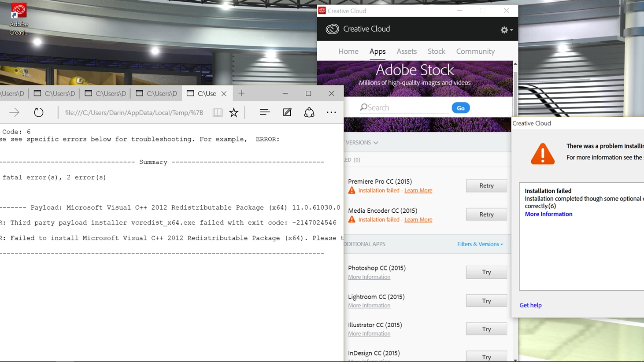Switch to the Apps tab

point(378,52)
